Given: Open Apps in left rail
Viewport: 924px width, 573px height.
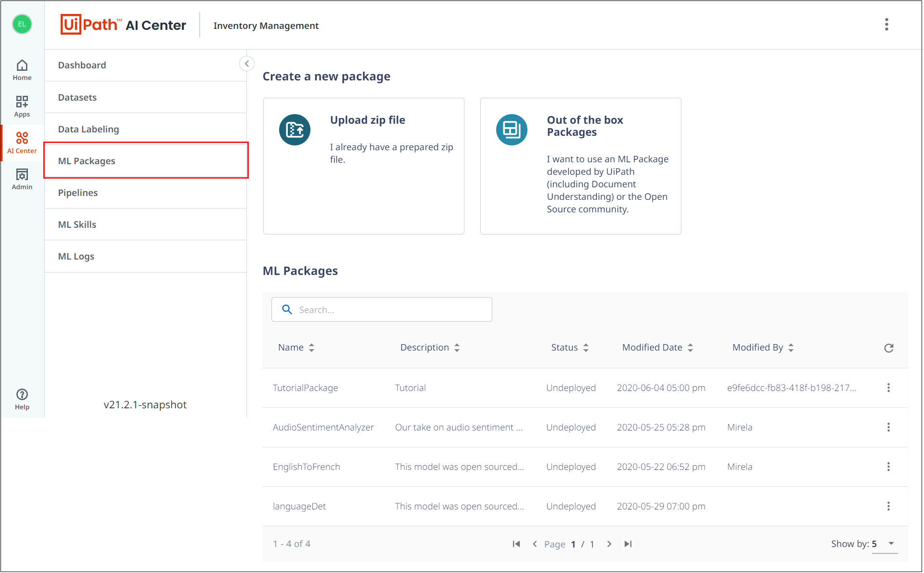Looking at the screenshot, I should pos(22,106).
